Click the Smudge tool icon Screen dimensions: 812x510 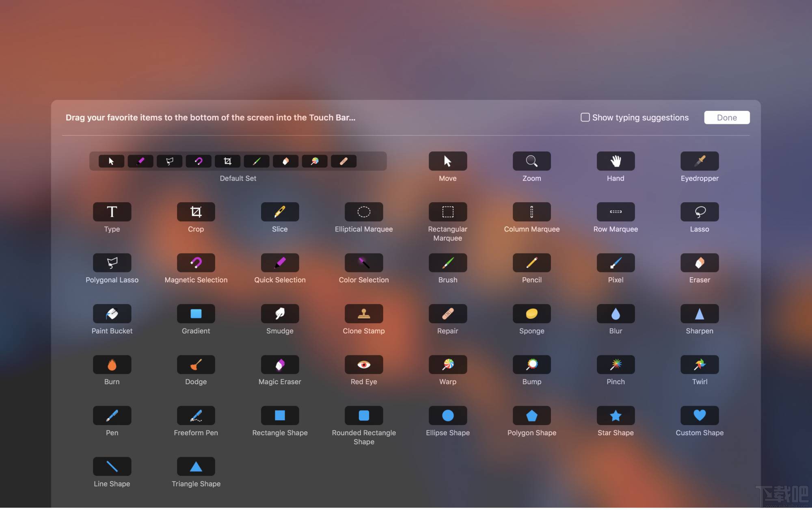pyautogui.click(x=280, y=313)
